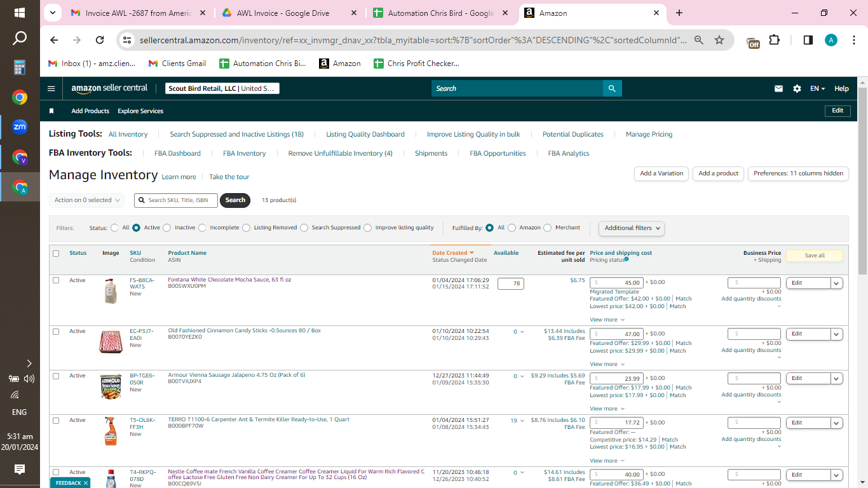
Task: Open the Armour Vienna Sausage product image
Action: (111, 386)
